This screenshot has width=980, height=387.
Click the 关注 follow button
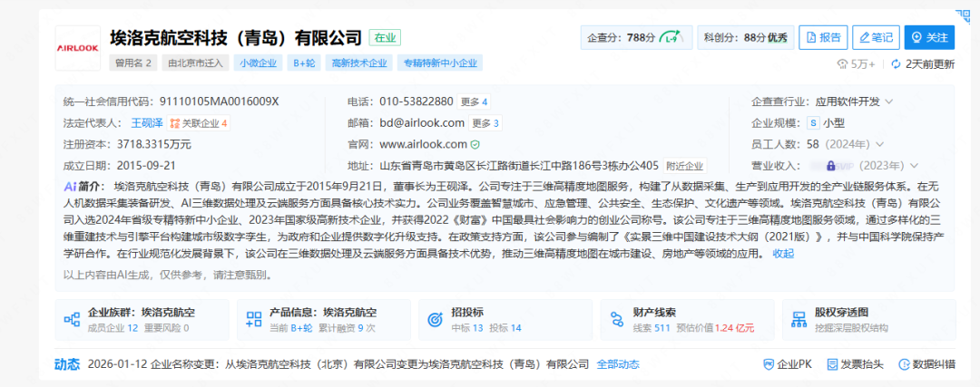point(929,37)
